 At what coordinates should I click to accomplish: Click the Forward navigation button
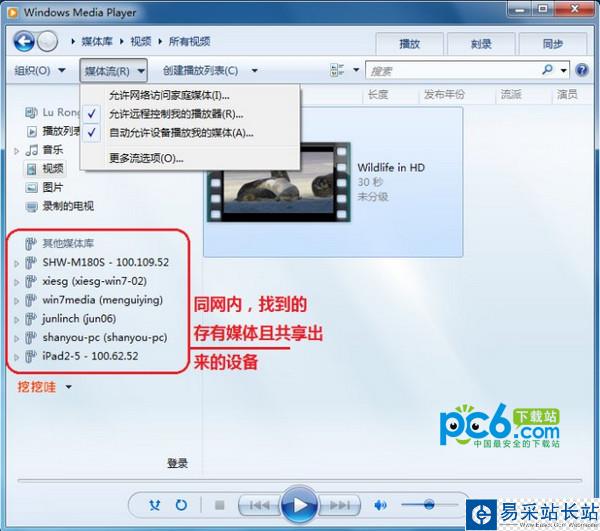(x=48, y=41)
